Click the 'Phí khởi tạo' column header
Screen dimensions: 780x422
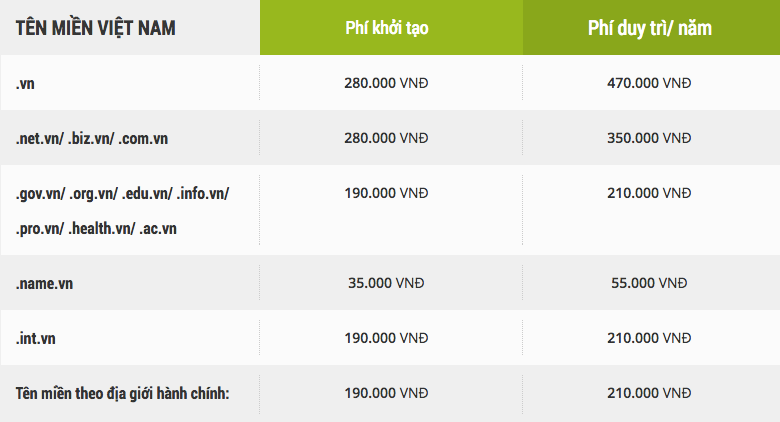click(387, 28)
